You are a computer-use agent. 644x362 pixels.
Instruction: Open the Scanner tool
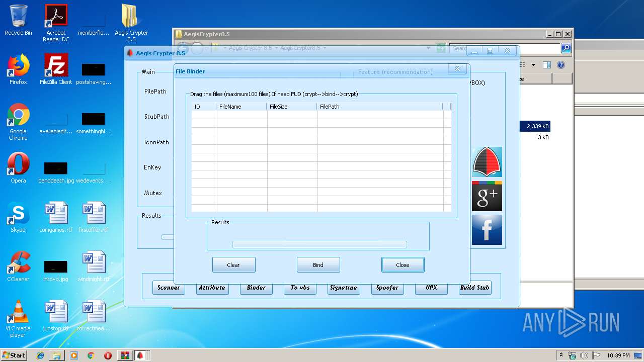coord(169,288)
